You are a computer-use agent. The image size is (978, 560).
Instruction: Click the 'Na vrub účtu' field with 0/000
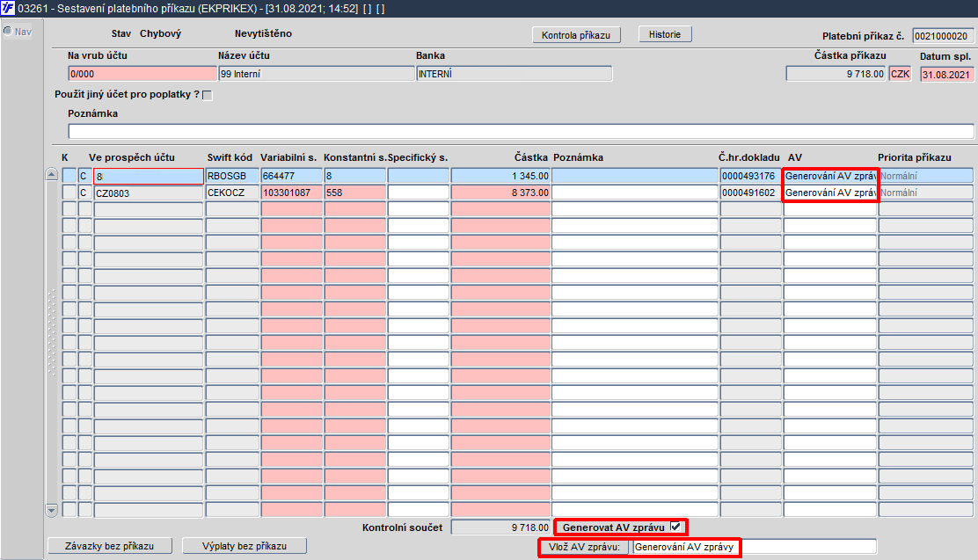tap(142, 74)
